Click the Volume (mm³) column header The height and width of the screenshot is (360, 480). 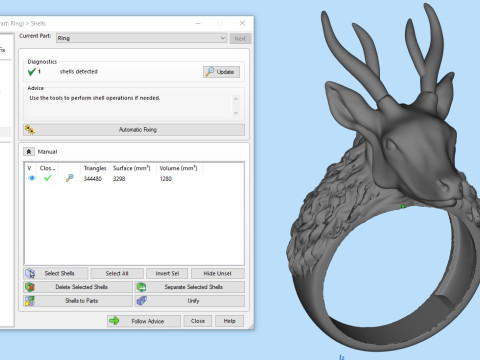[x=179, y=168]
